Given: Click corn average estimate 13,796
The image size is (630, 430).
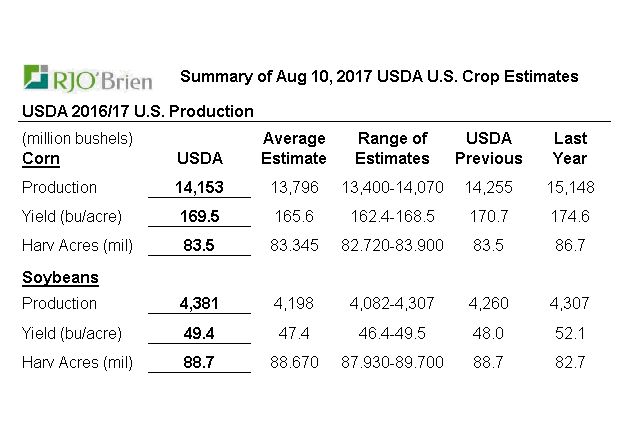Looking at the screenshot, I should pyautogui.click(x=293, y=187).
